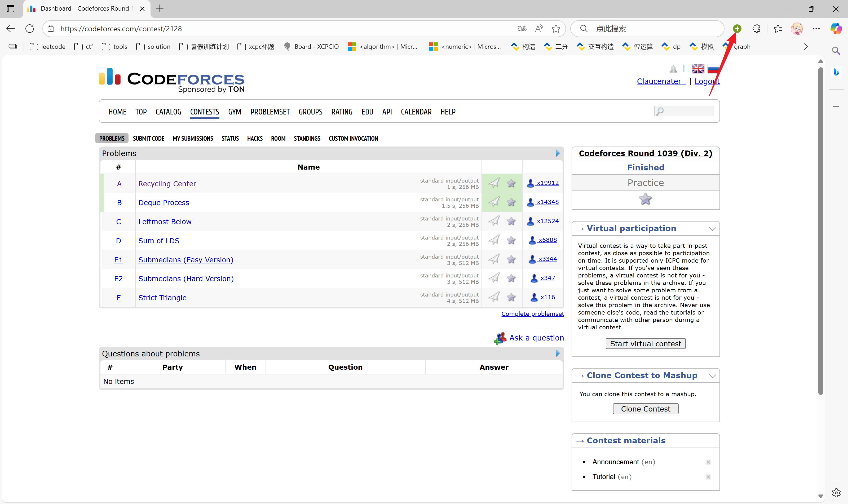Open the Leftmost Below problem link

pos(165,222)
